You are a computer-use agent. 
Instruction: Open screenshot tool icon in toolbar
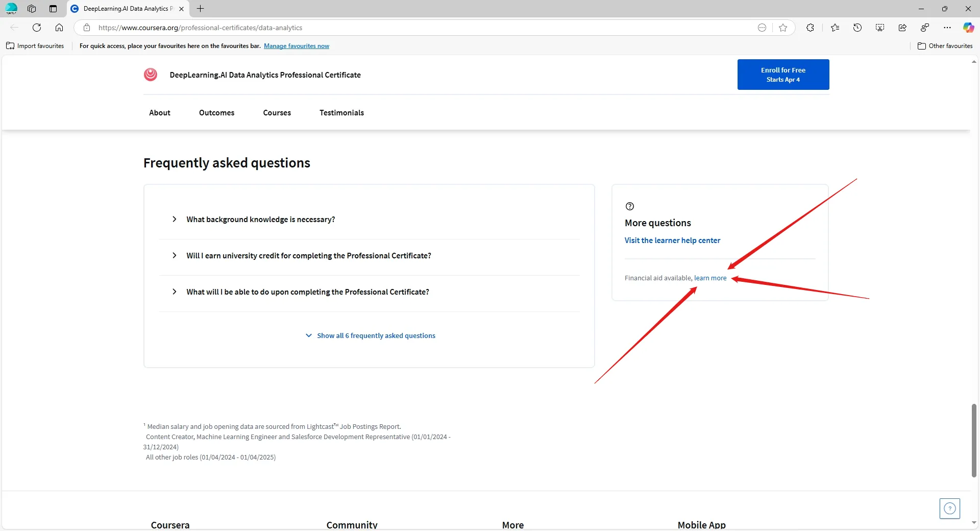click(x=880, y=28)
